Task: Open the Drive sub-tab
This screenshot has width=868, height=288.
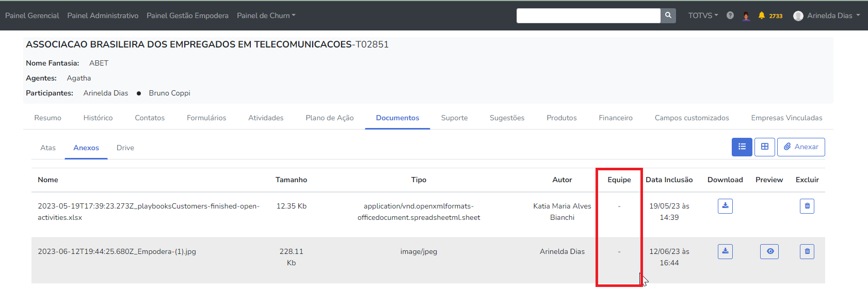Action: click(x=125, y=148)
